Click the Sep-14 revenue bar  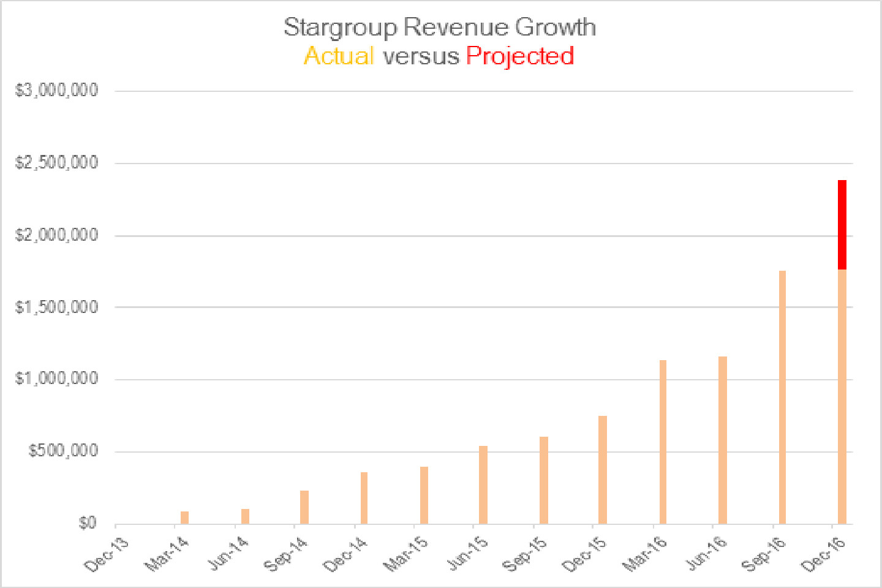tap(304, 507)
